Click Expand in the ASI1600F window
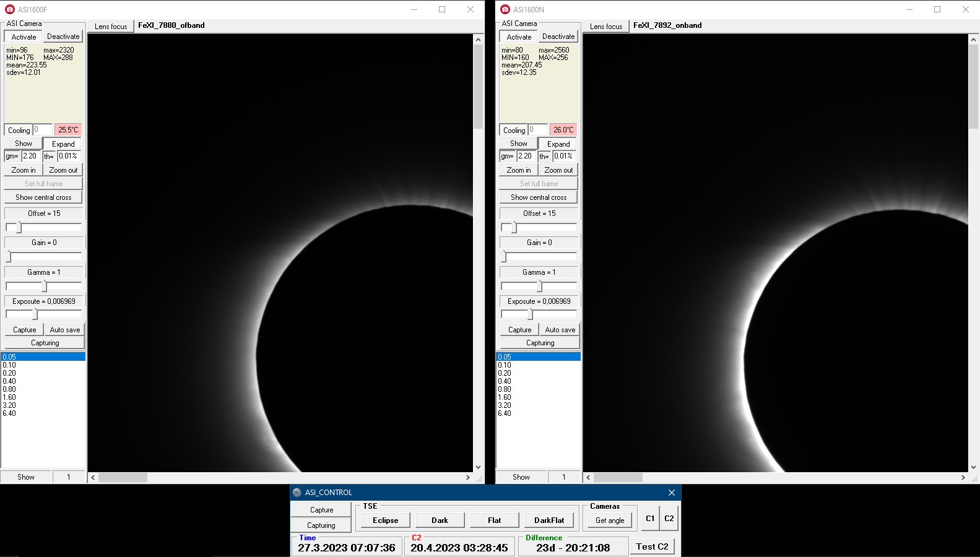Image resolution: width=980 pixels, height=557 pixels. (x=63, y=144)
